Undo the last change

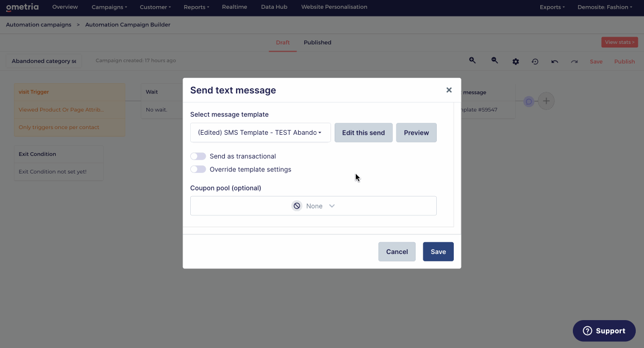[555, 61]
